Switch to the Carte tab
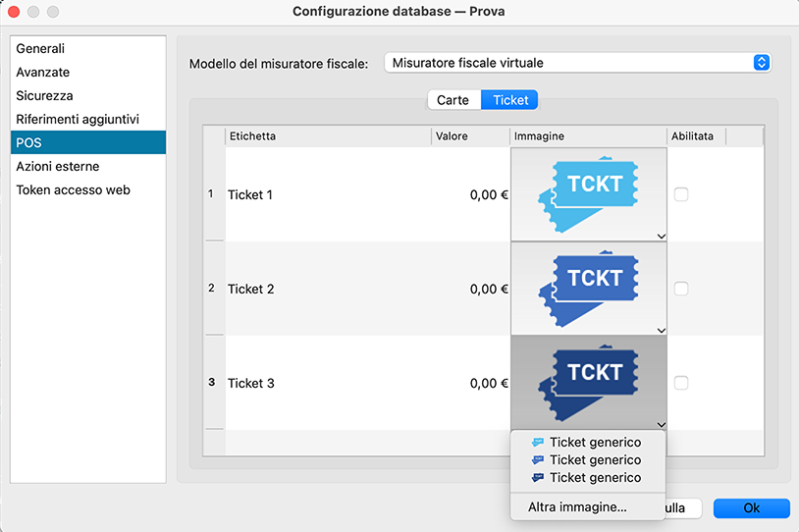Image resolution: width=799 pixels, height=532 pixels. tap(453, 100)
